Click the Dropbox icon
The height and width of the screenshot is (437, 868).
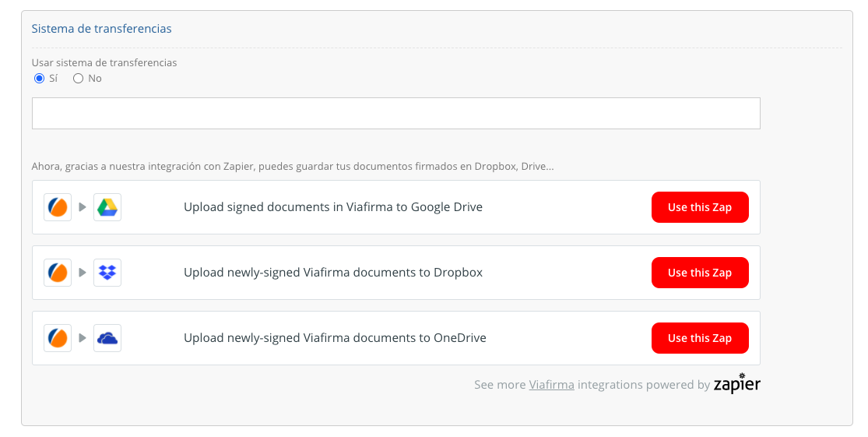pos(107,273)
